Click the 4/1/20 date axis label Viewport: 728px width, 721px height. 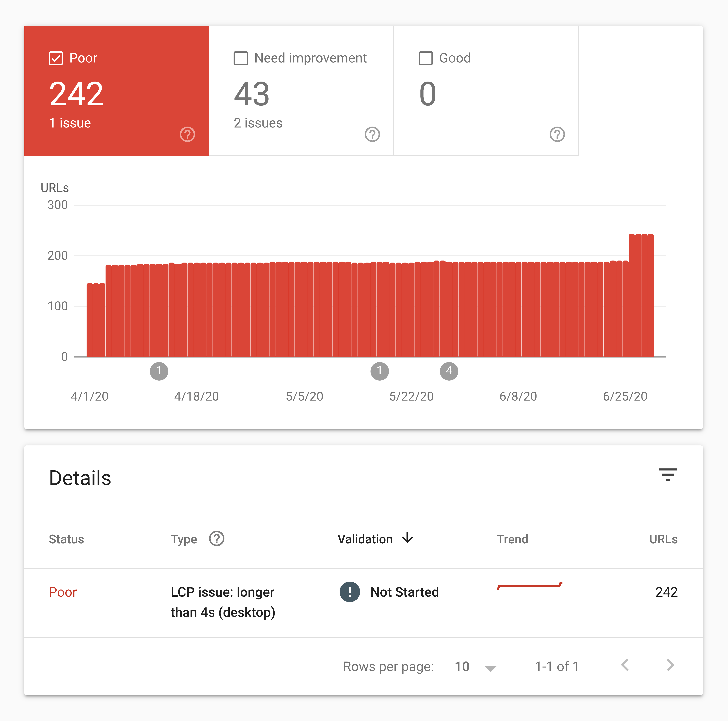click(x=90, y=396)
